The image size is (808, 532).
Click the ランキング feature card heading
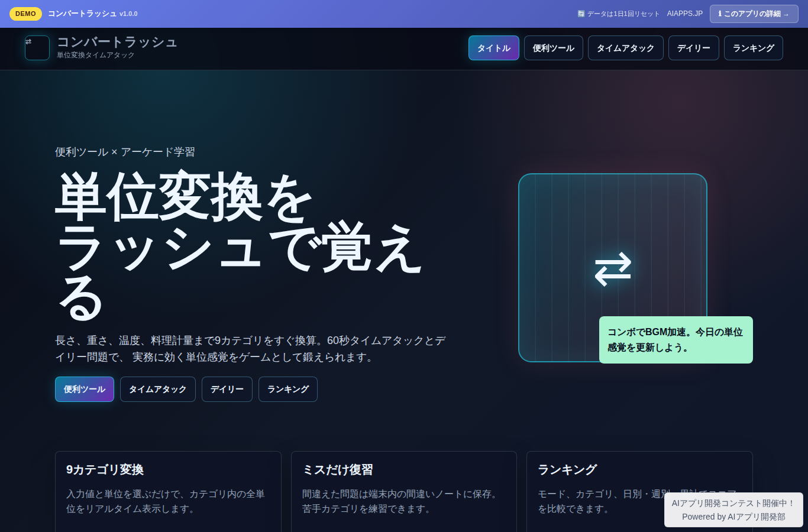coord(567,469)
